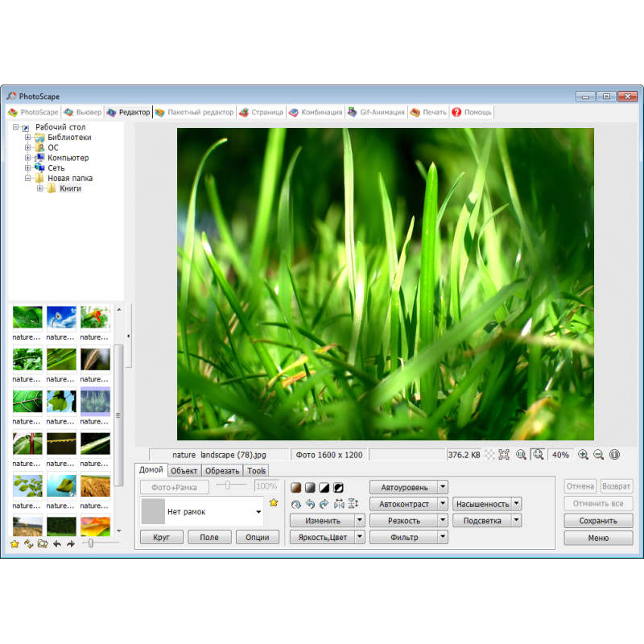Click the sepia effect icon
This screenshot has height=644, width=644.
click(x=295, y=488)
